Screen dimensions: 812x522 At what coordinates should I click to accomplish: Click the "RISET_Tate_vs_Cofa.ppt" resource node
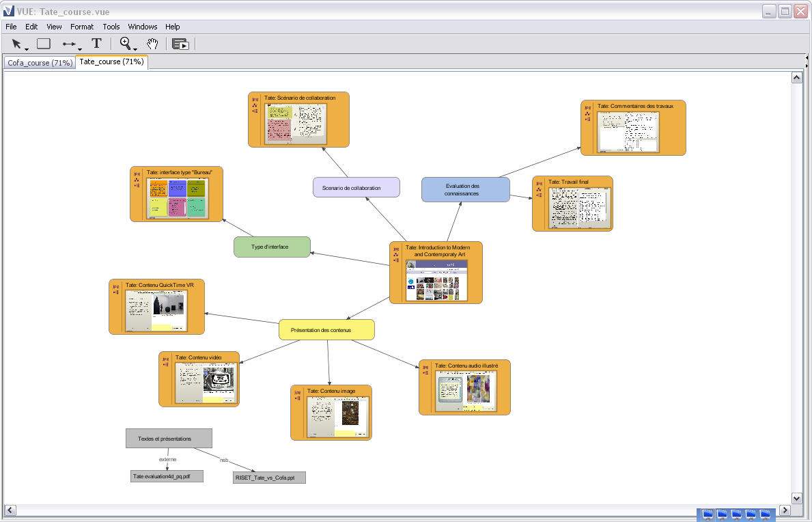point(269,478)
